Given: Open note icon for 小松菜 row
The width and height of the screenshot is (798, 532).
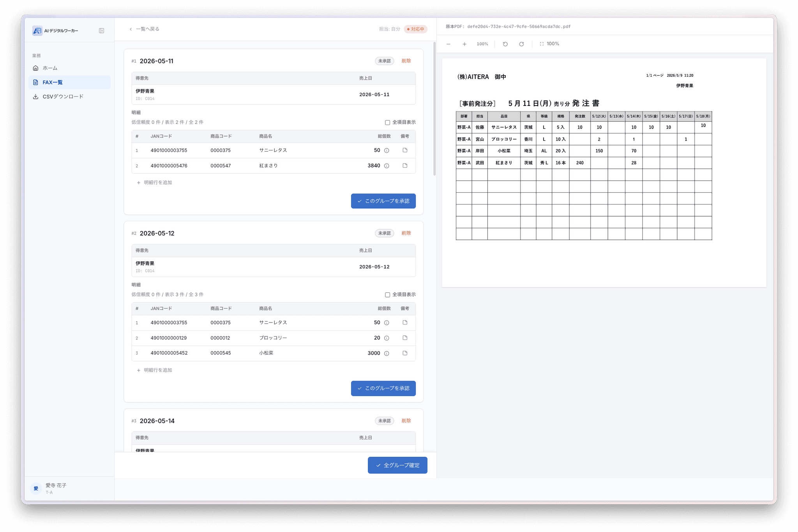Looking at the screenshot, I should (405, 353).
